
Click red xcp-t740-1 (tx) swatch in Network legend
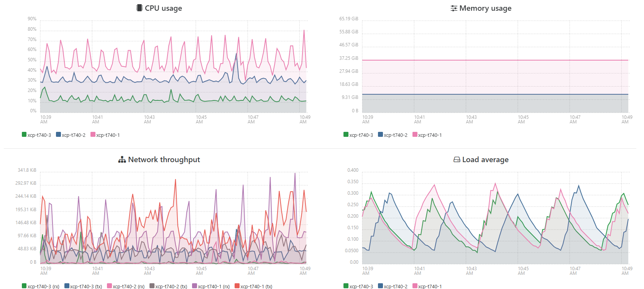(x=237, y=286)
